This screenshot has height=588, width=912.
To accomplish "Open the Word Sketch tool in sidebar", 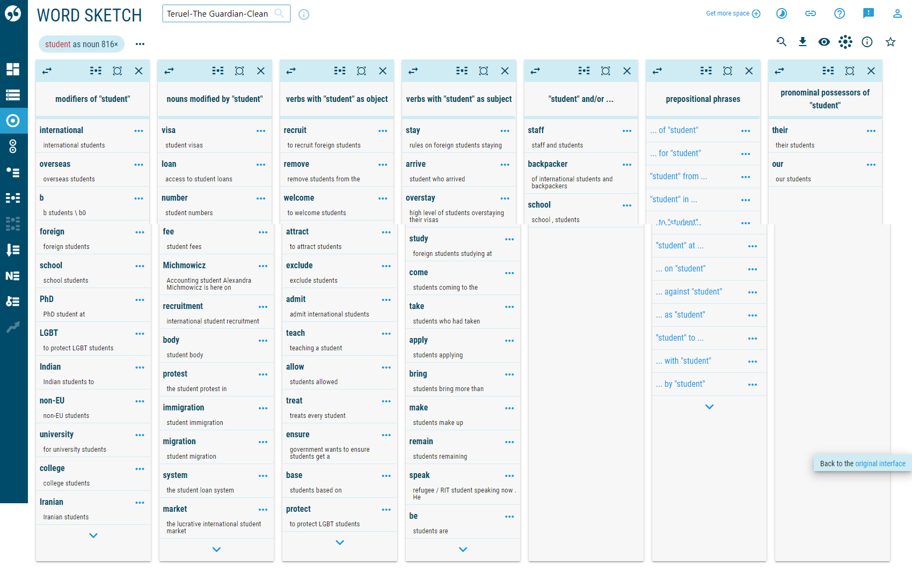I will pyautogui.click(x=13, y=121).
